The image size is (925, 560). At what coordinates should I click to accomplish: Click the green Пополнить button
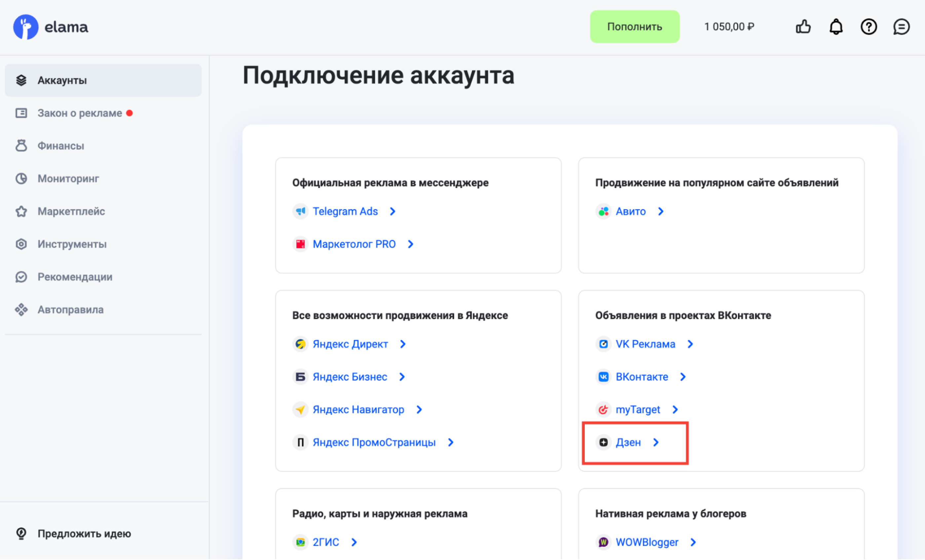pyautogui.click(x=635, y=27)
